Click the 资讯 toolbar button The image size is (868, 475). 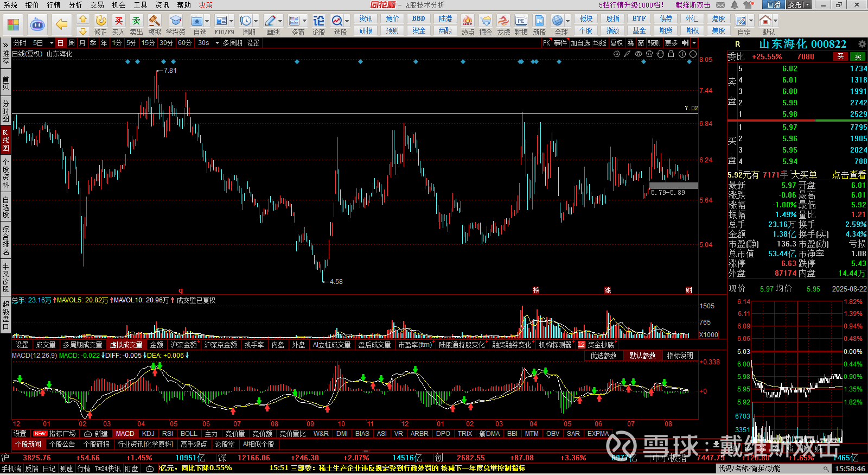pos(366,18)
